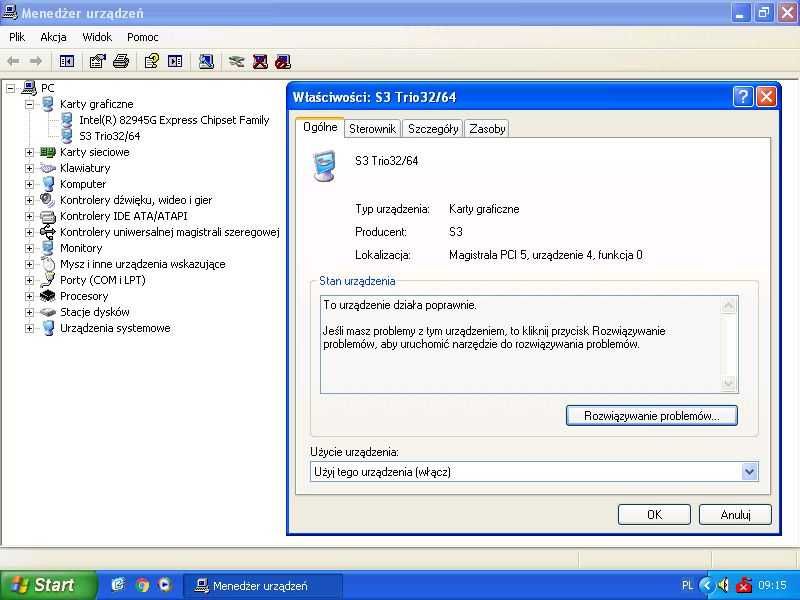Click the help question-mark button in dialog title
This screenshot has height=600, width=800.
[x=743, y=96]
